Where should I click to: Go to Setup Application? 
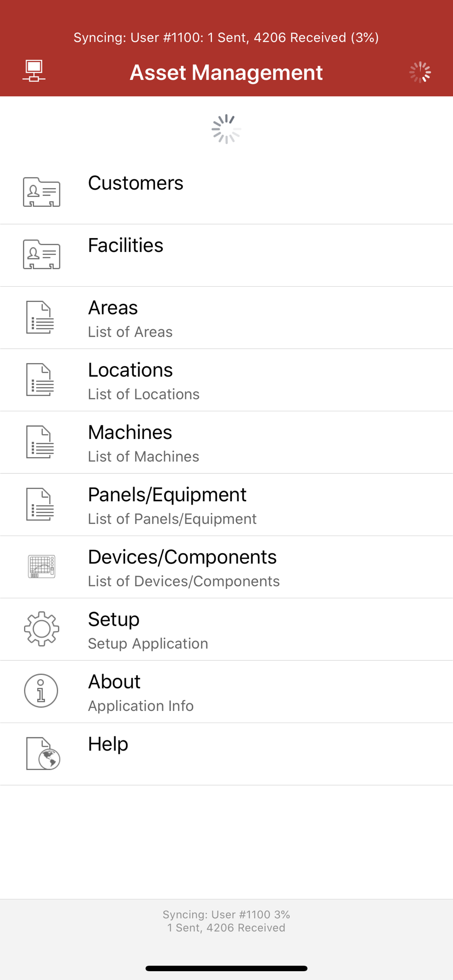148,643
